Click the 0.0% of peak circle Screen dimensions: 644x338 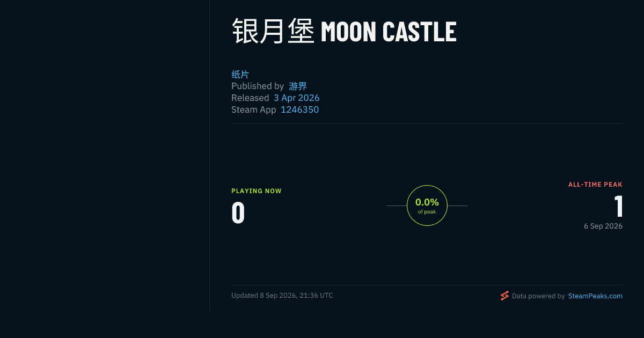click(x=427, y=205)
